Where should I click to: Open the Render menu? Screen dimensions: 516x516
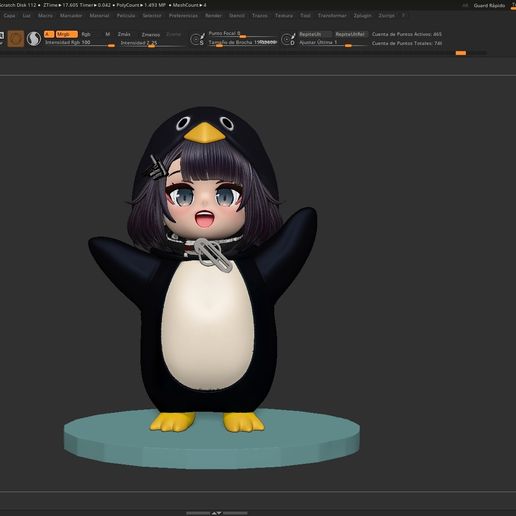pos(213,16)
